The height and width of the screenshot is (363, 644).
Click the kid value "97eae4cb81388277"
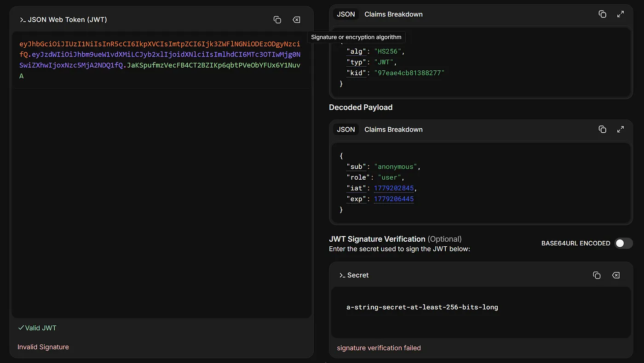click(409, 73)
